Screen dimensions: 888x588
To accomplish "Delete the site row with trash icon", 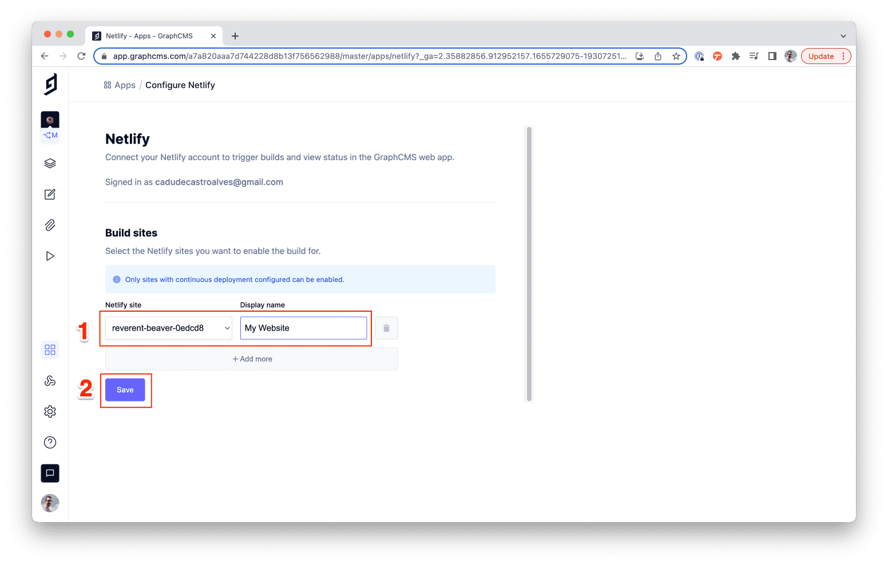I will (x=386, y=328).
